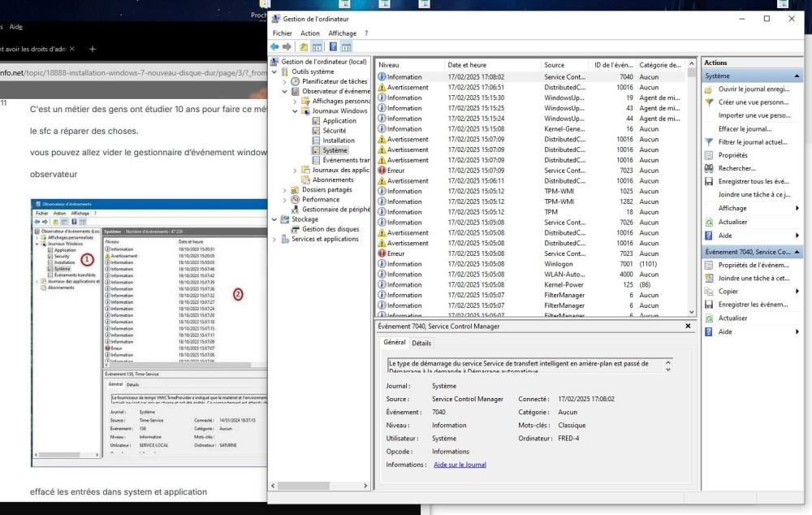
Task: Click the Ouvrir le journal enregistré folder icon
Action: (709, 89)
